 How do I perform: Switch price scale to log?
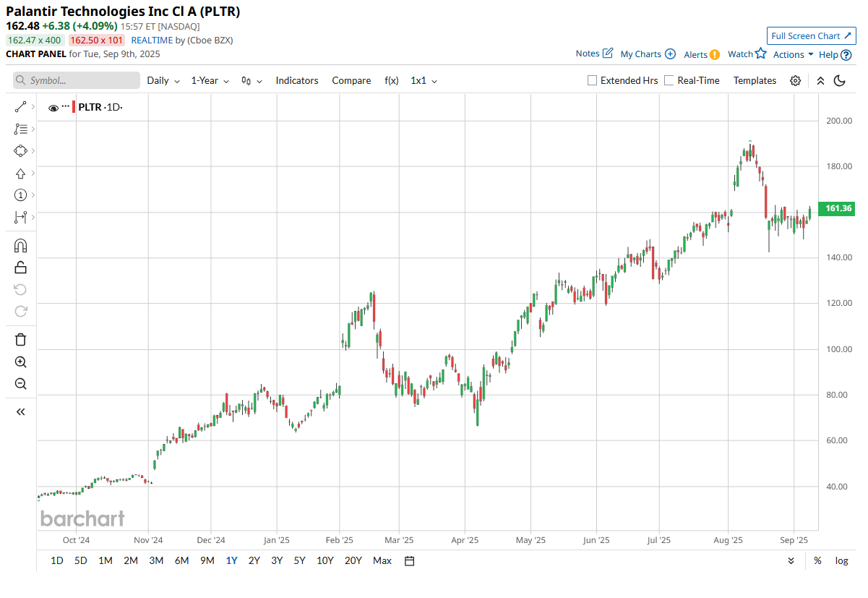point(842,560)
